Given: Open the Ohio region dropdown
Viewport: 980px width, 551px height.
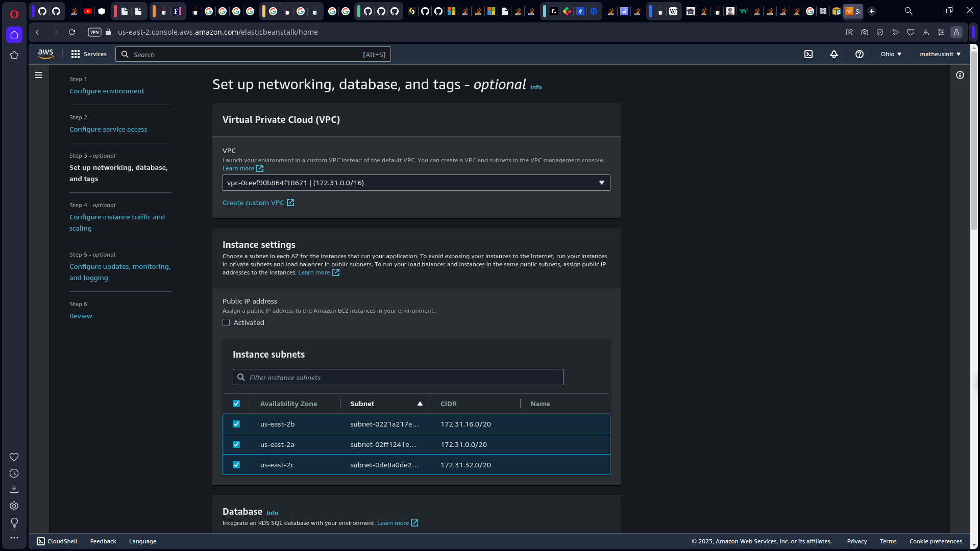Looking at the screenshot, I should click(891, 54).
